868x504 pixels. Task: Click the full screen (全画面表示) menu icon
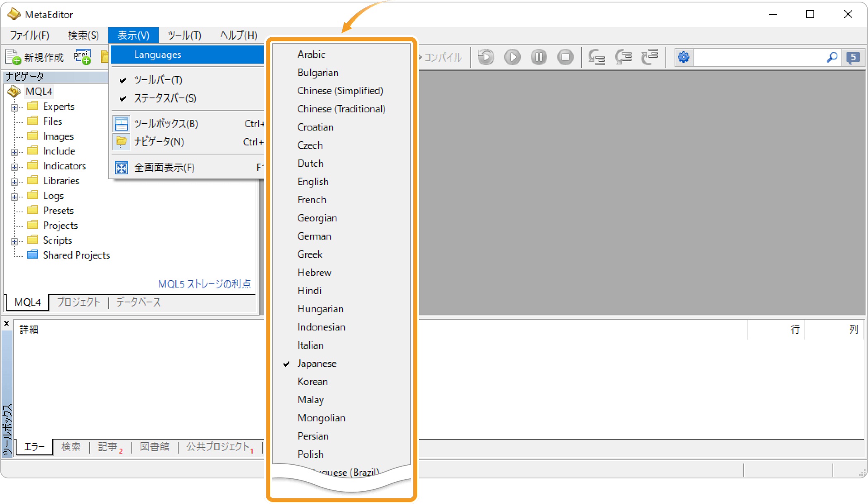[x=122, y=167]
